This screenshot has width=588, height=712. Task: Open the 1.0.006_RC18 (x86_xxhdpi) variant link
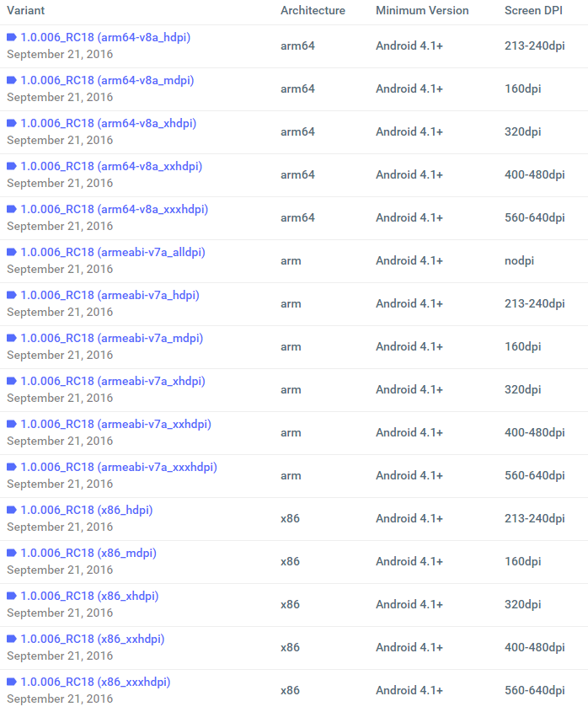click(x=93, y=640)
